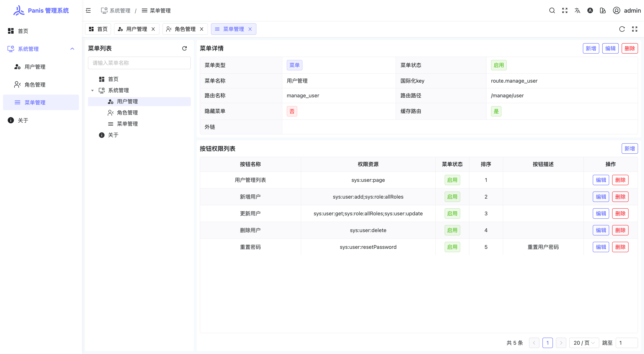The height and width of the screenshot is (354, 644).
Task: Collapse 系统管理 node in menu tree
Action: (x=92, y=90)
